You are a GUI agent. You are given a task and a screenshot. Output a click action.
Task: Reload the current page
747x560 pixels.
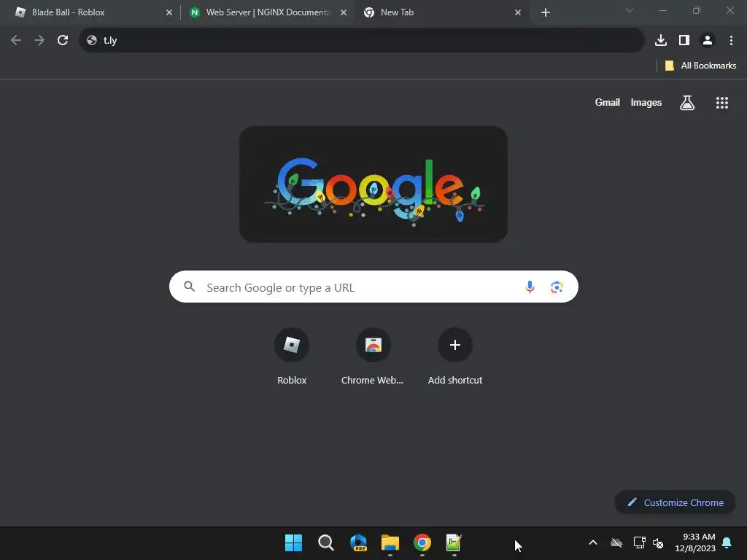point(63,41)
